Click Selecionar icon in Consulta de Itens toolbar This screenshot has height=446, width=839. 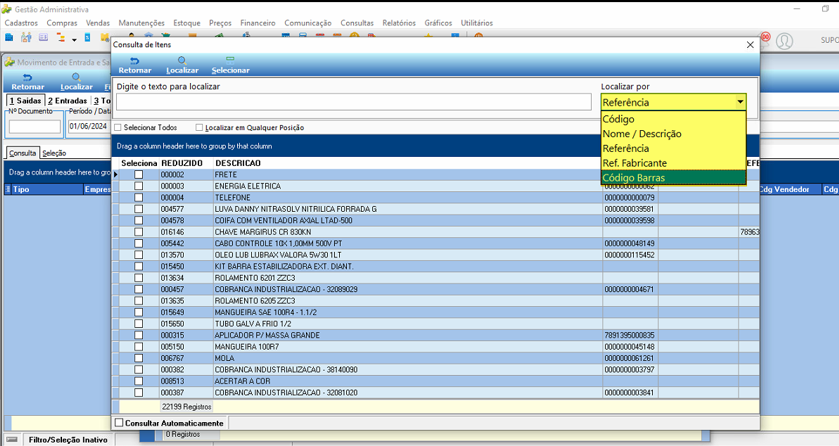(230, 60)
